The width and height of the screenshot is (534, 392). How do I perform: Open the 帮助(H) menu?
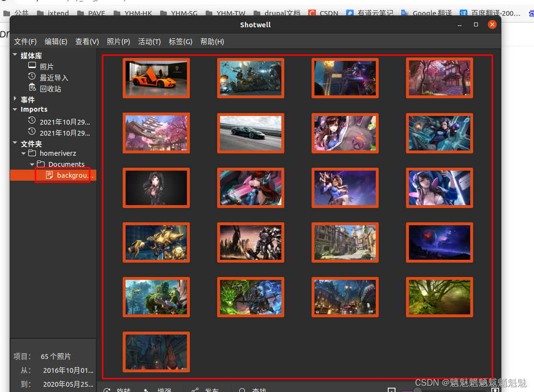(212, 42)
